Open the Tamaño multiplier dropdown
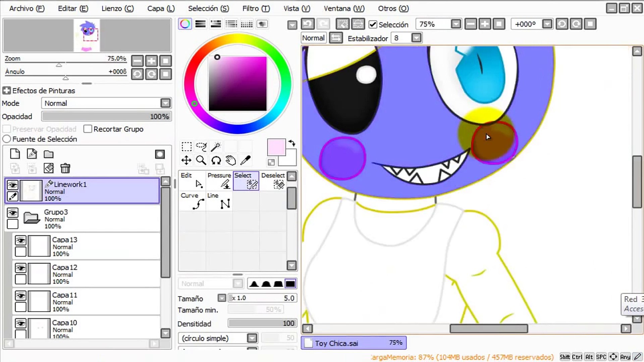This screenshot has height=362, width=644. pyautogui.click(x=222, y=298)
